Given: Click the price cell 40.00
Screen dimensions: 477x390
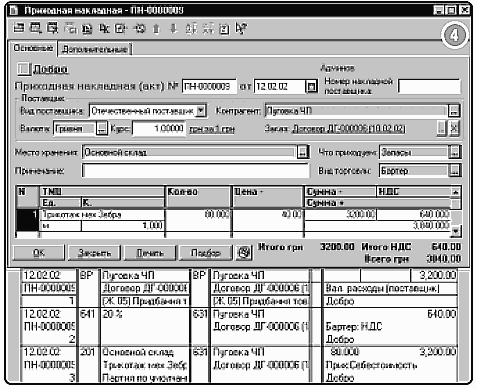Looking at the screenshot, I should [x=268, y=214].
